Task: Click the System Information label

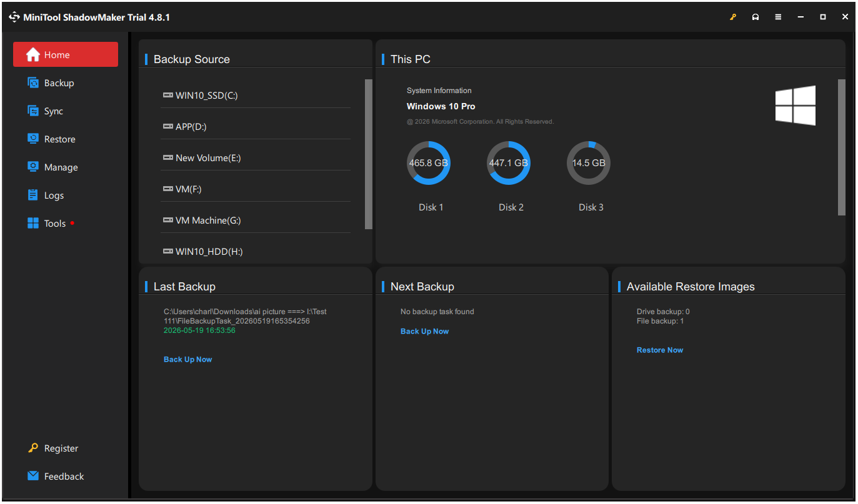Action: pyautogui.click(x=439, y=91)
